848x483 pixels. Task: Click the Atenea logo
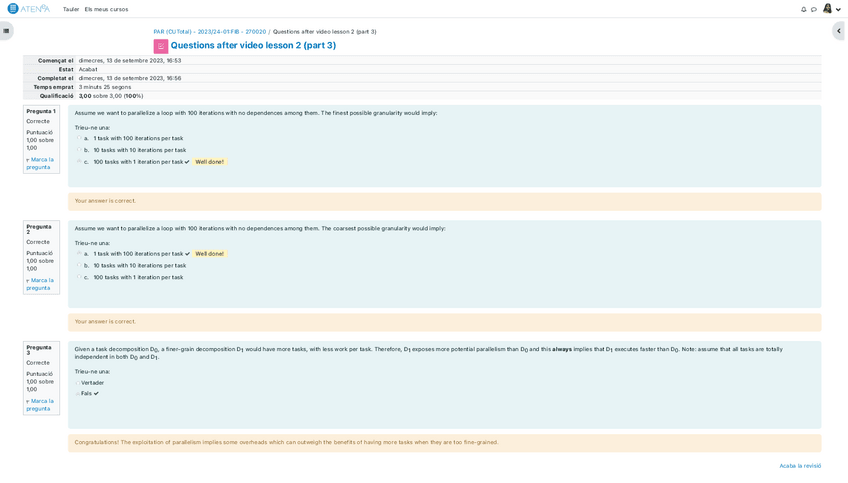coord(28,9)
